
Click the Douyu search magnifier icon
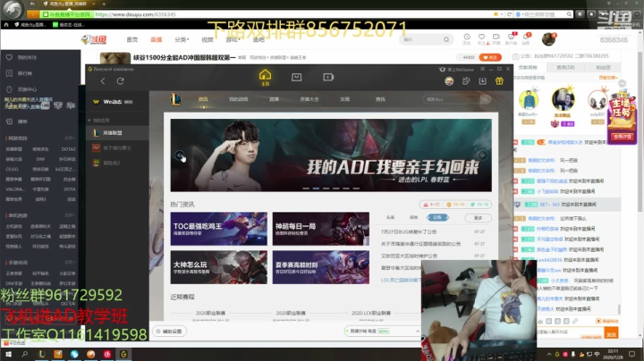click(446, 40)
